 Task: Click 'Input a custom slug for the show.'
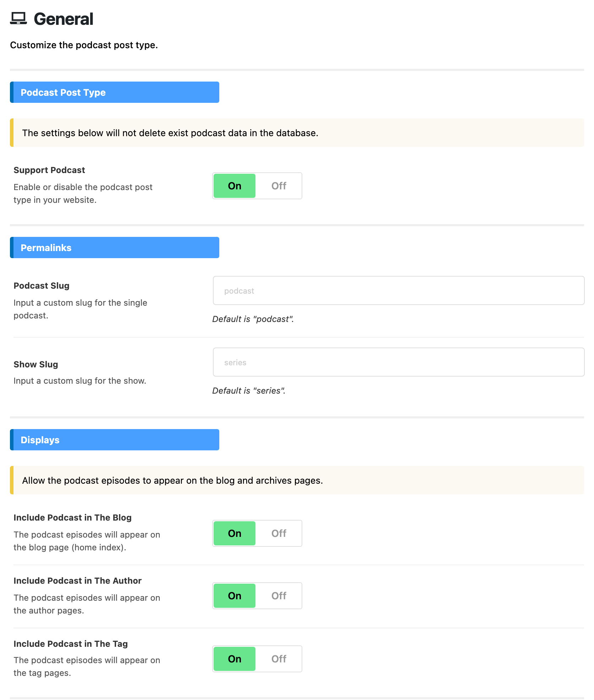tap(80, 381)
